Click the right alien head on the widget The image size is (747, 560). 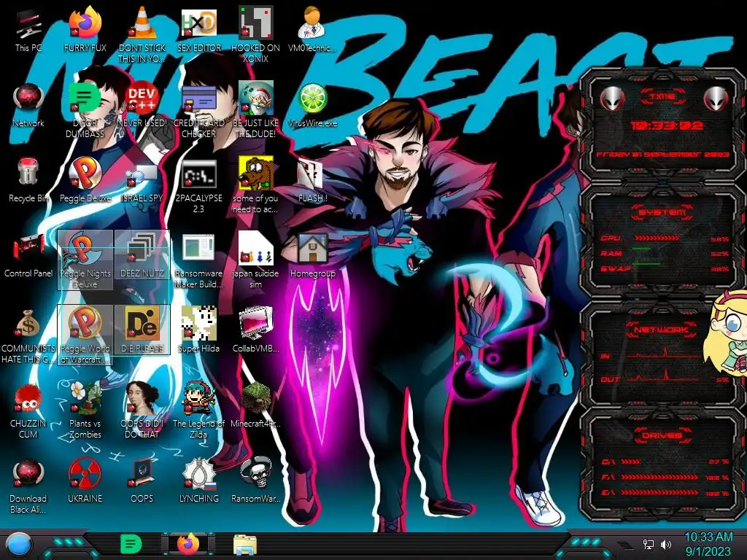(716, 98)
